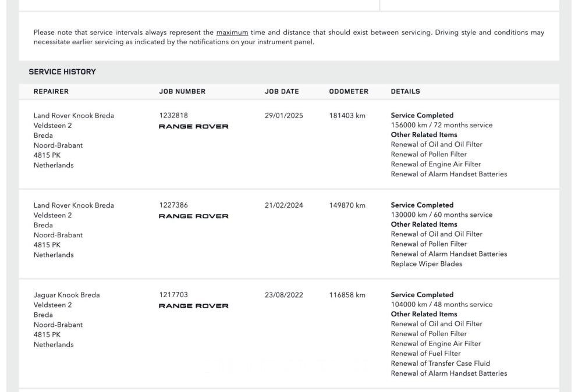This screenshot has height=392, width=582.
Task: Click the Range Rover logo under job 1232818
Action: (194, 127)
